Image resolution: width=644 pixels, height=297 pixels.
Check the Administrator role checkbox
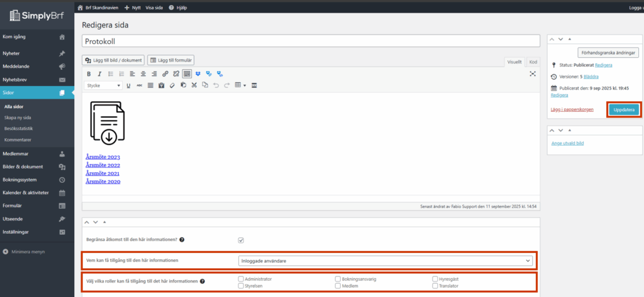241,278
